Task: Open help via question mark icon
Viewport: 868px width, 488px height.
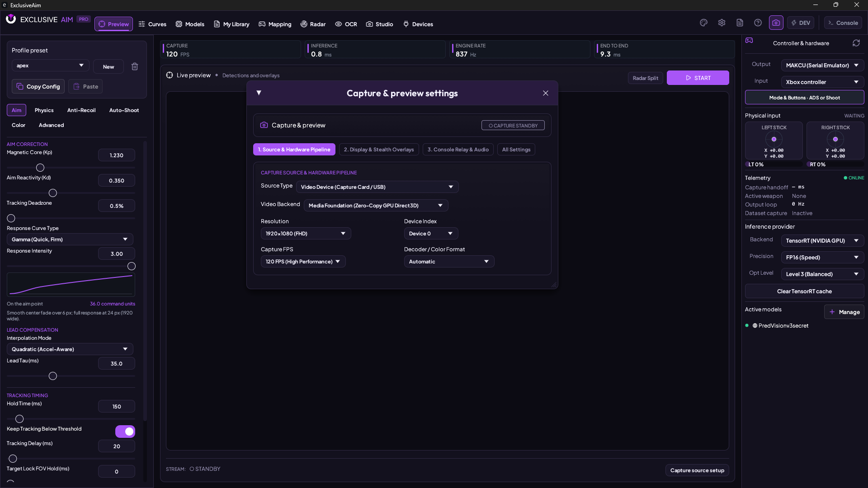Action: [758, 23]
